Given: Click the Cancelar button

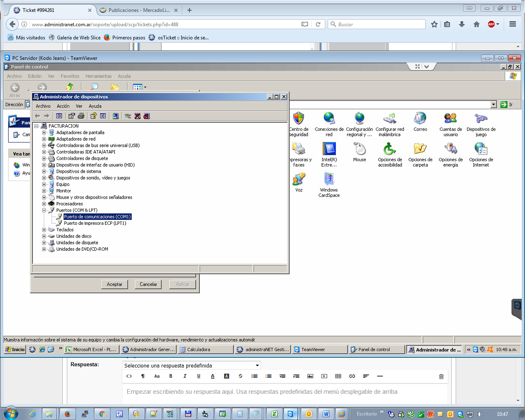Looking at the screenshot, I should [148, 284].
